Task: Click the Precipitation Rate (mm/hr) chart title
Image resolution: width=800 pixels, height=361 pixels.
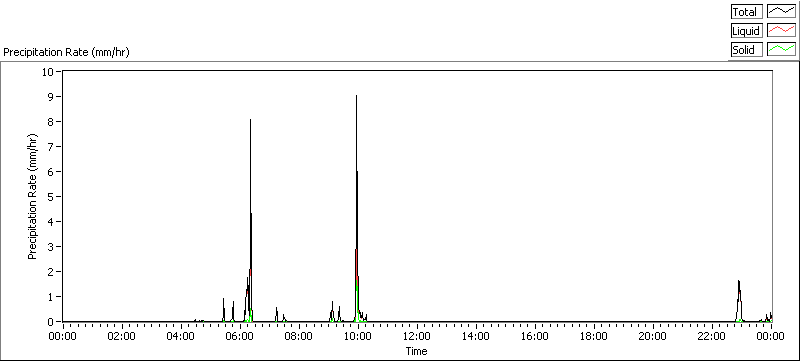Action: click(x=66, y=53)
